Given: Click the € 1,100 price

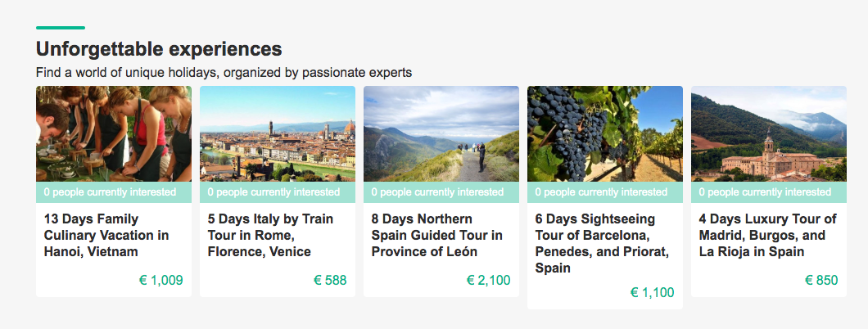Looking at the screenshot, I should pos(652,293).
